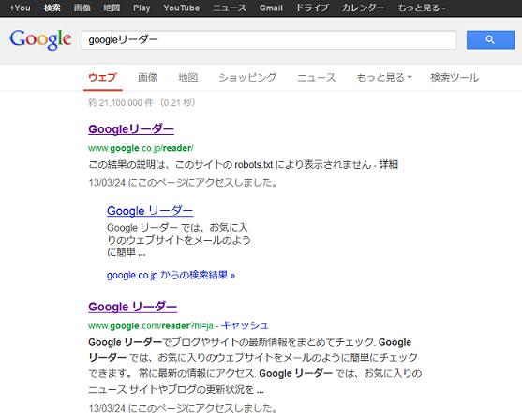Click the sitelink snippet starting Google リーダー では
The width and height of the screenshot is (522, 420).
[179, 240]
